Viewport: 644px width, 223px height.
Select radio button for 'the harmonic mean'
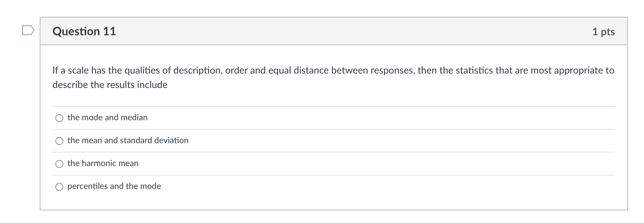point(59,164)
